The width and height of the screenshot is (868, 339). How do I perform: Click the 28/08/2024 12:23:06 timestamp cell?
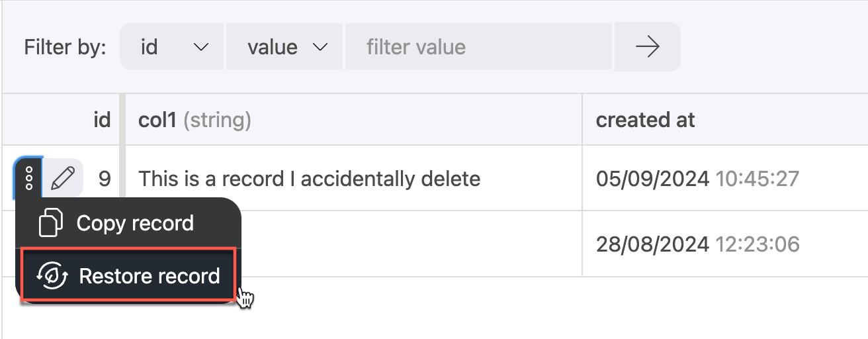point(697,244)
